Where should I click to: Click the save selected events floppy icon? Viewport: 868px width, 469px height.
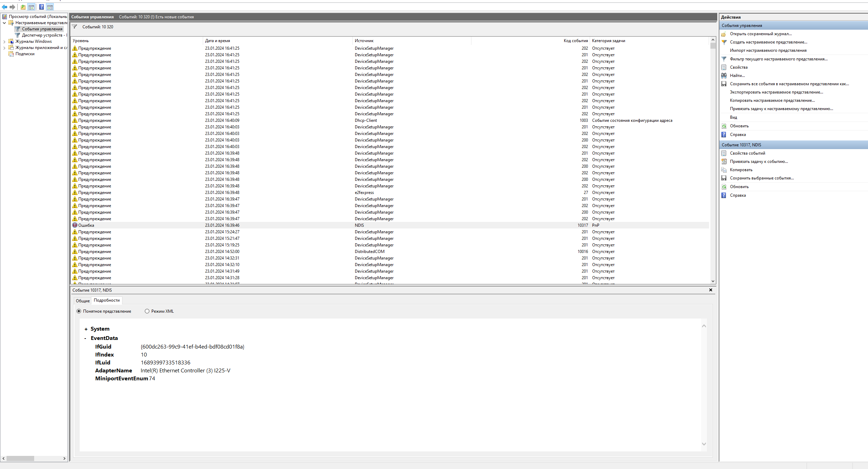click(x=724, y=178)
